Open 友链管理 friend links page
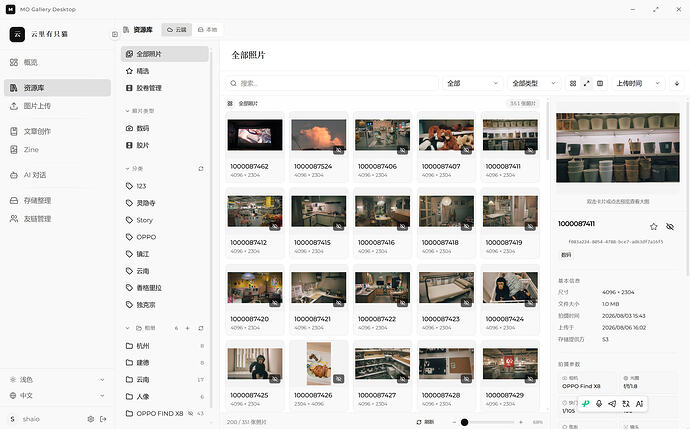Image resolution: width=690 pixels, height=429 pixels. pos(57,219)
